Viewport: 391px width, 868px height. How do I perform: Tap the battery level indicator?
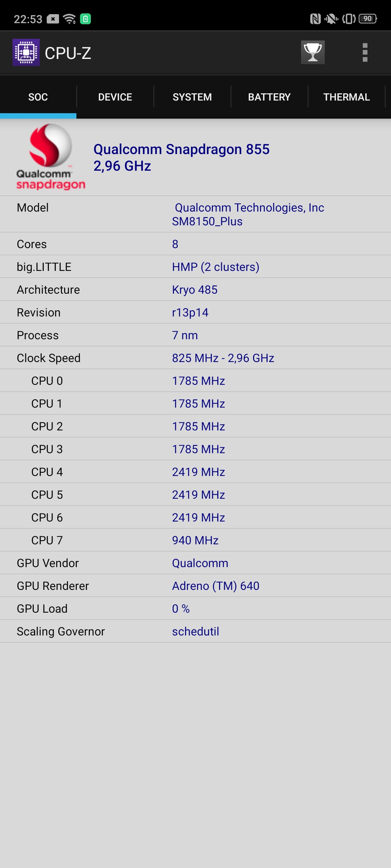368,19
